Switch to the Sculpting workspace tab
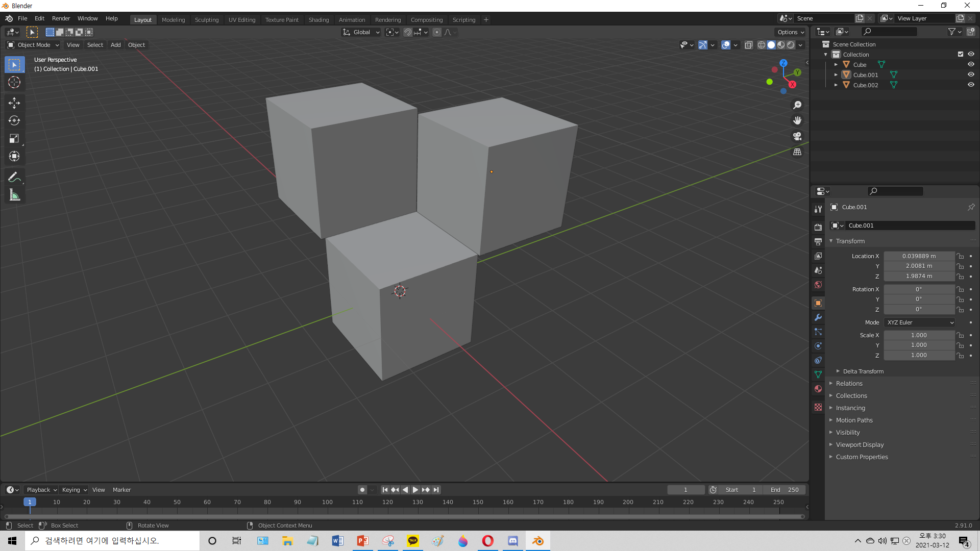Image resolution: width=980 pixels, height=551 pixels. pos(206,20)
